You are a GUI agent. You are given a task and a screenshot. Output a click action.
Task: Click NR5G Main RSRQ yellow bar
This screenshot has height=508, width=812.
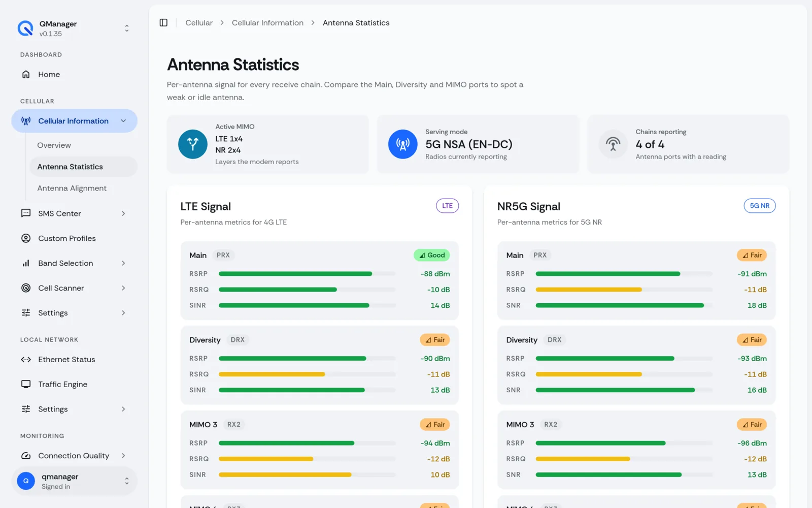coord(589,290)
